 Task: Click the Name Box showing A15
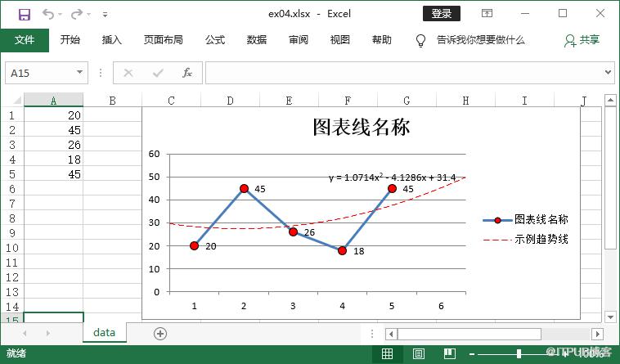click(x=40, y=73)
